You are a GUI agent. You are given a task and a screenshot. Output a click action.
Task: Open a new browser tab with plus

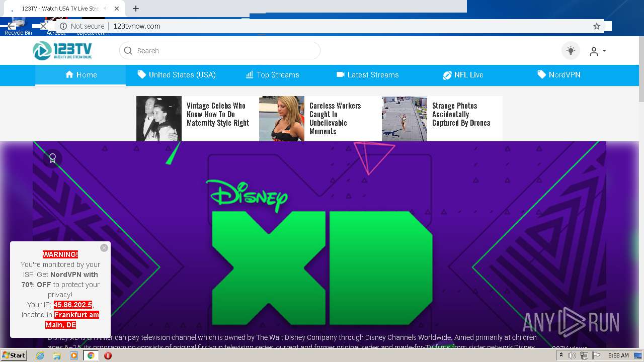(x=136, y=9)
